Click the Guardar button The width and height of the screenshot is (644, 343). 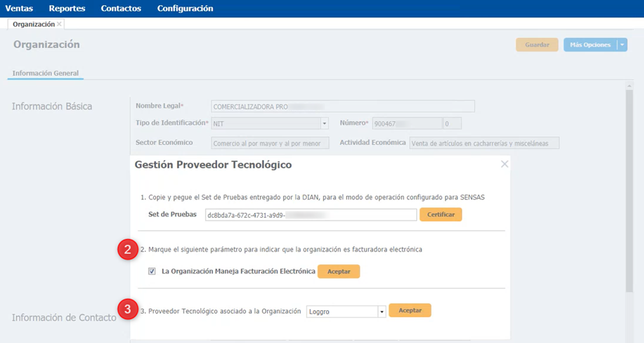point(537,45)
